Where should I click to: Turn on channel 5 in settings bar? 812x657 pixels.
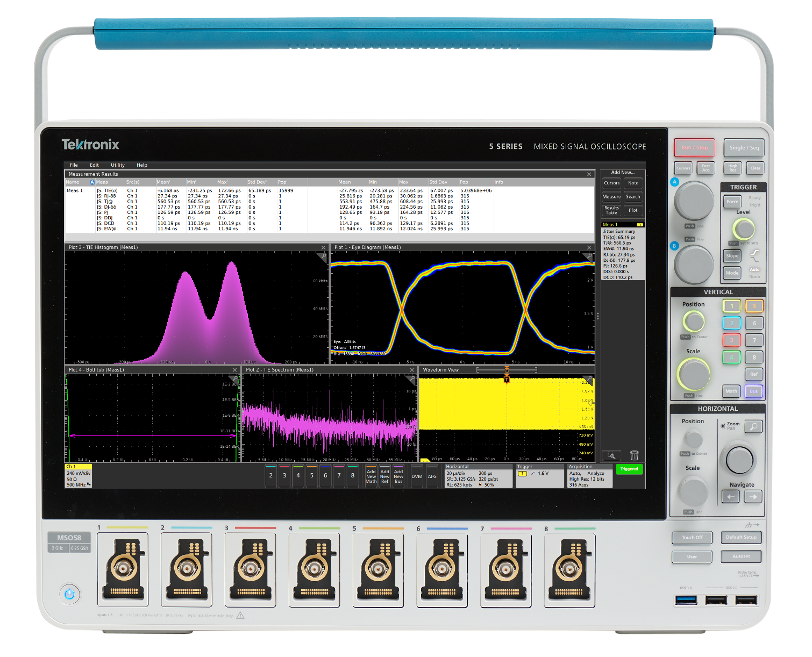(312, 476)
